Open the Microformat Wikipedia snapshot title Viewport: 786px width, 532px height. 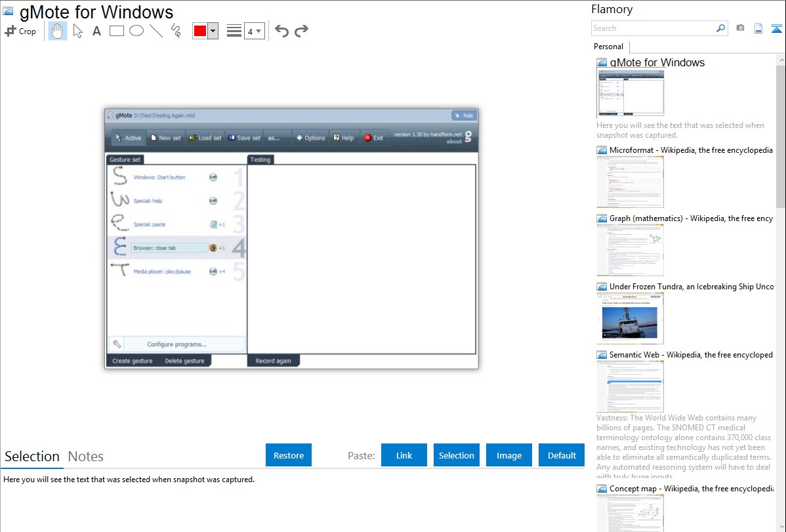691,150
